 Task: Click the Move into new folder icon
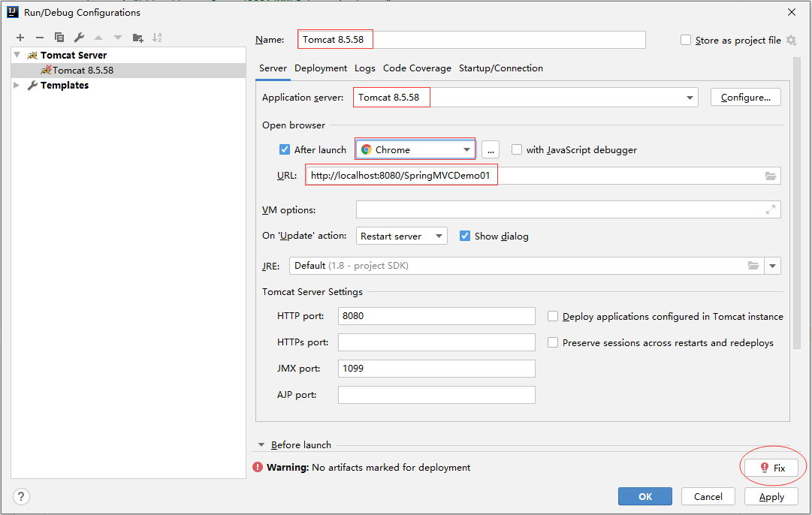coord(137,38)
